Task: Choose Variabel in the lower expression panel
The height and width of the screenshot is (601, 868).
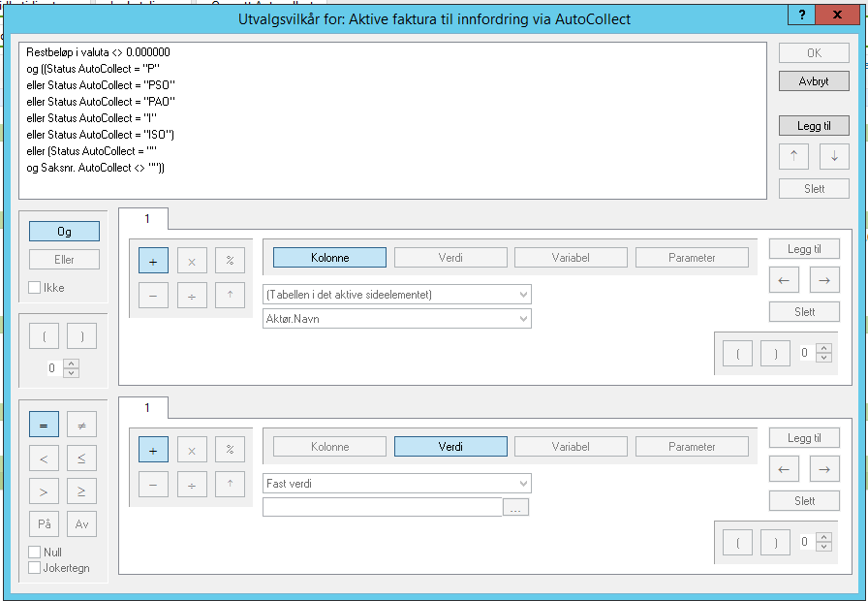Action: coord(571,447)
